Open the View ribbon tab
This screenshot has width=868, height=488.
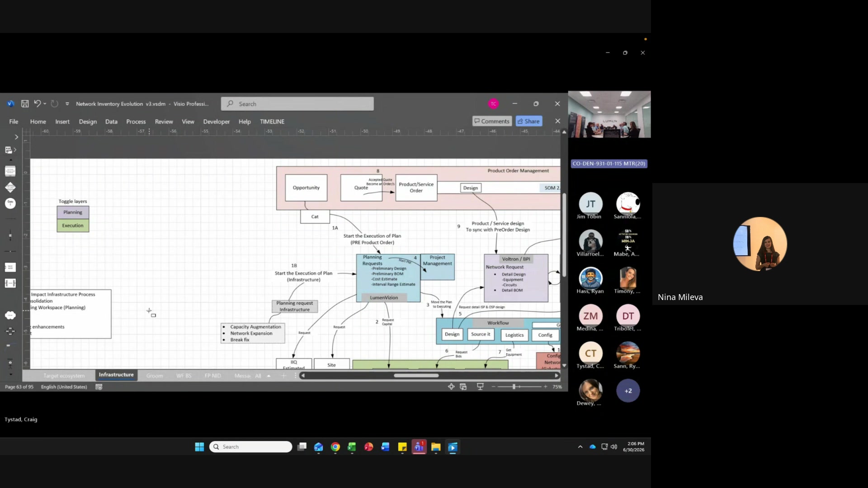(188, 122)
